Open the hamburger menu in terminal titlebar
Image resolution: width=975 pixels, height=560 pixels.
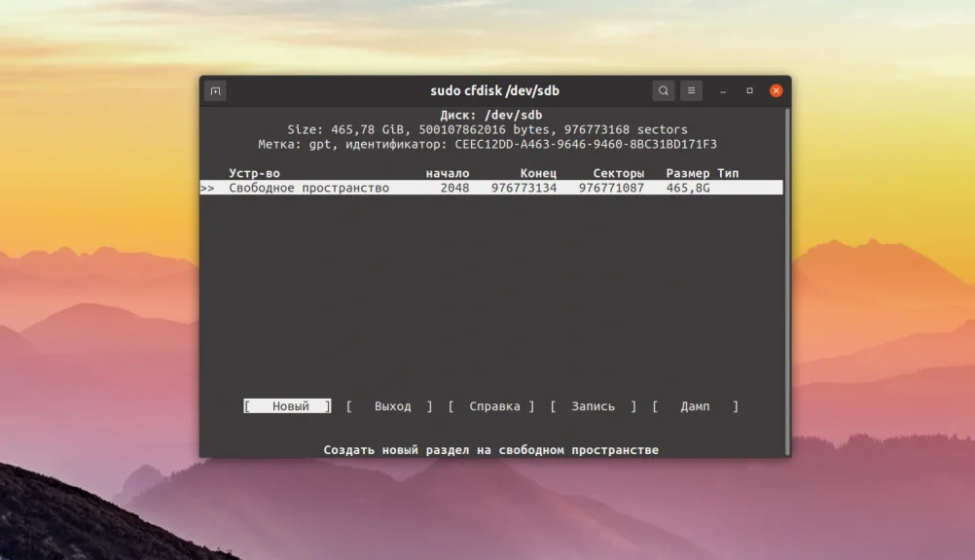click(x=691, y=89)
